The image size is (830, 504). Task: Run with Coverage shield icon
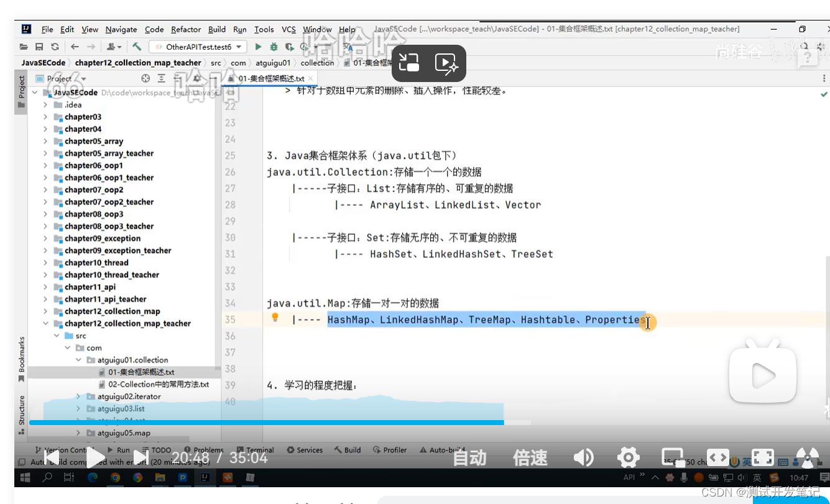tap(289, 47)
